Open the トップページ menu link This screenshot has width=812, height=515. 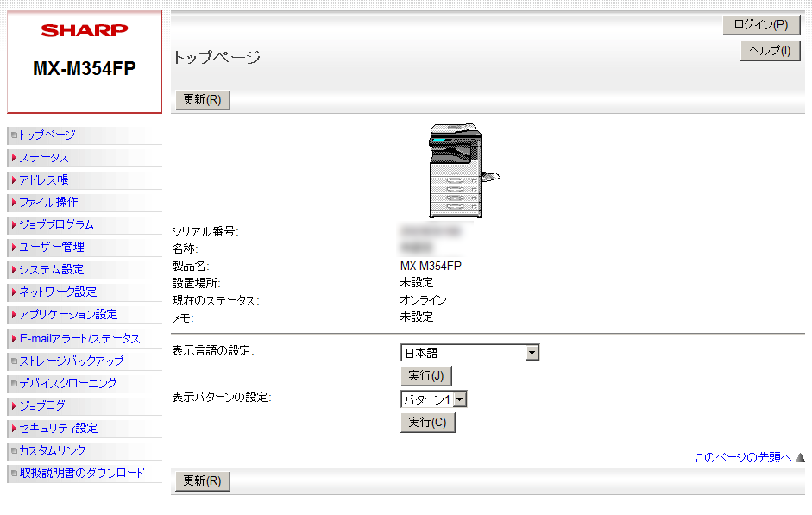pos(47,135)
